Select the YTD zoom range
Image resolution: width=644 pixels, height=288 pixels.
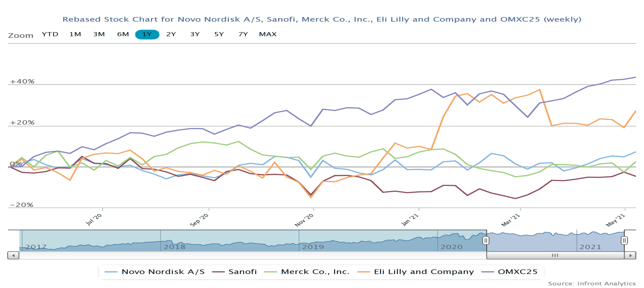tap(50, 34)
